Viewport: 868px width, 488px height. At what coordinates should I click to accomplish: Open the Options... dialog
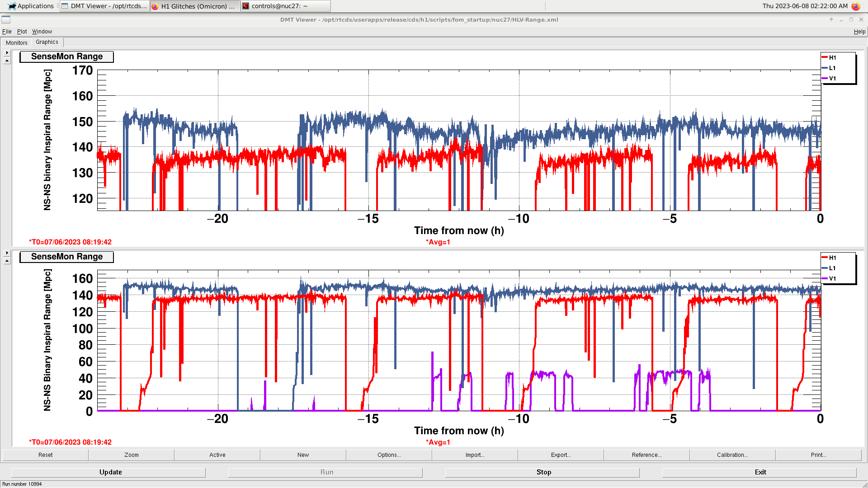389,455
